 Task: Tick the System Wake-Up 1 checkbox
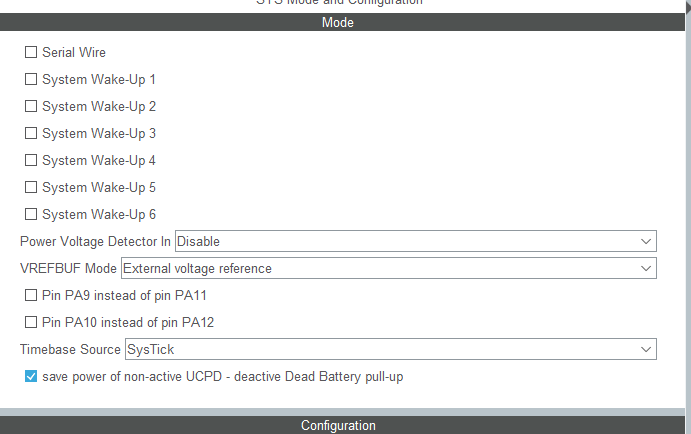pyautogui.click(x=31, y=79)
